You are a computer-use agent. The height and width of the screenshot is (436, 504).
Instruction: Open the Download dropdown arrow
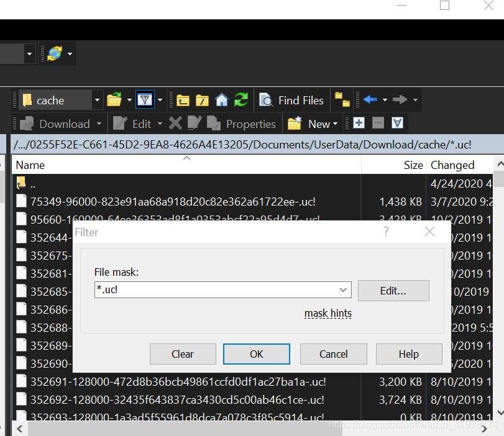tap(99, 124)
